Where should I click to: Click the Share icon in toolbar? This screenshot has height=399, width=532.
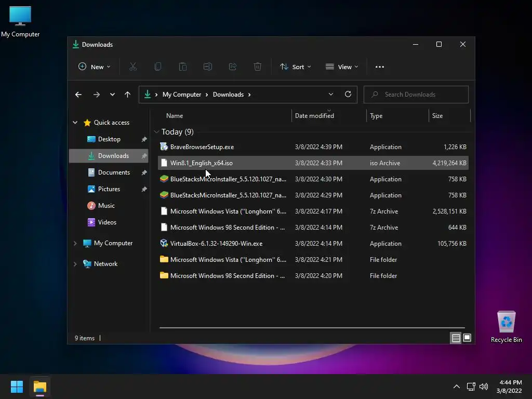[233, 67]
